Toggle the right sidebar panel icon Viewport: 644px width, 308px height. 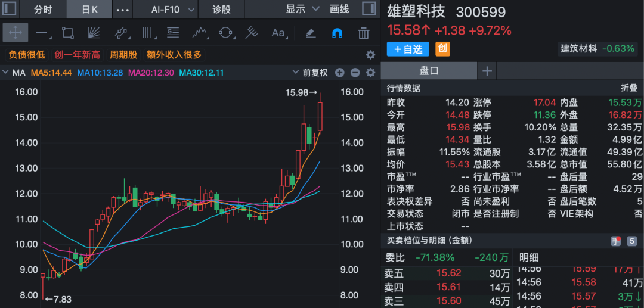click(x=369, y=8)
